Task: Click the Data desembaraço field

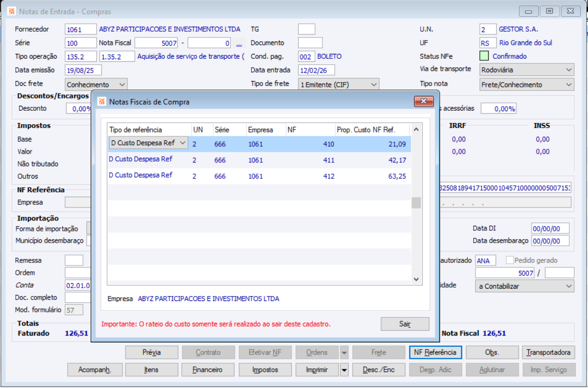Action: [550, 241]
